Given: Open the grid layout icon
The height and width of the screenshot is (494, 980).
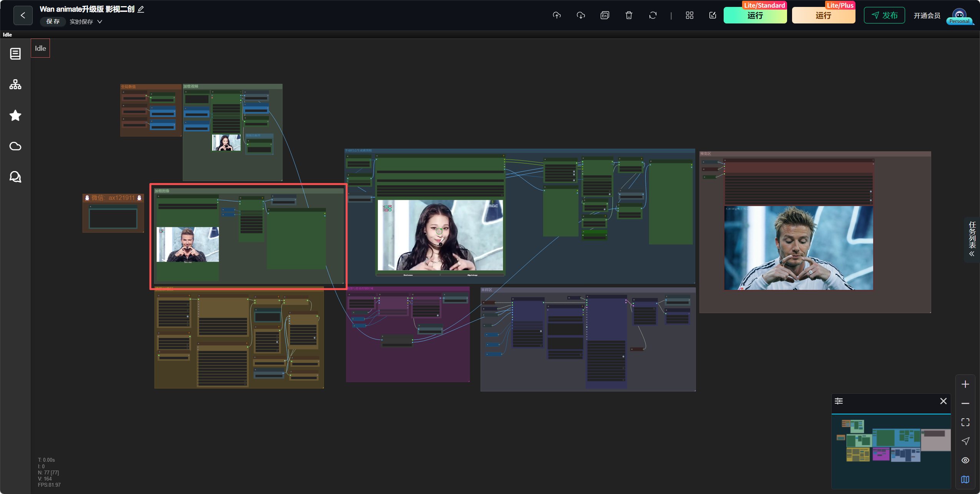Looking at the screenshot, I should point(689,15).
